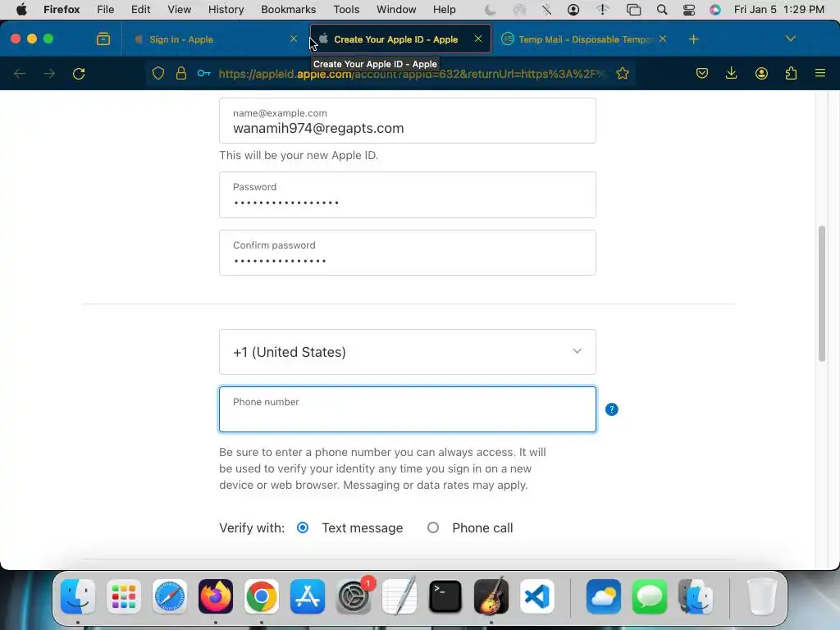840x630 pixels.
Task: Open the App Store dock icon
Action: pyautogui.click(x=308, y=596)
